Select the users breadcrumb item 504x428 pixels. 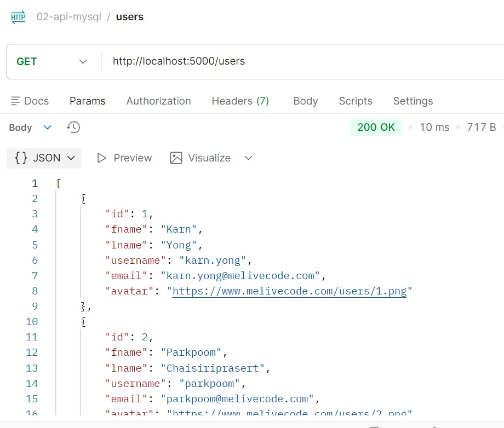tap(129, 16)
